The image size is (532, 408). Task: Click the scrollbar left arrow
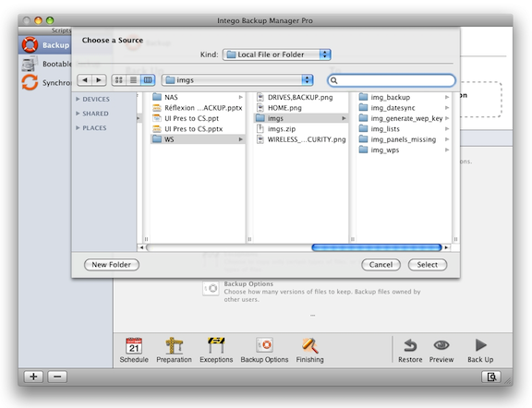[x=141, y=247]
